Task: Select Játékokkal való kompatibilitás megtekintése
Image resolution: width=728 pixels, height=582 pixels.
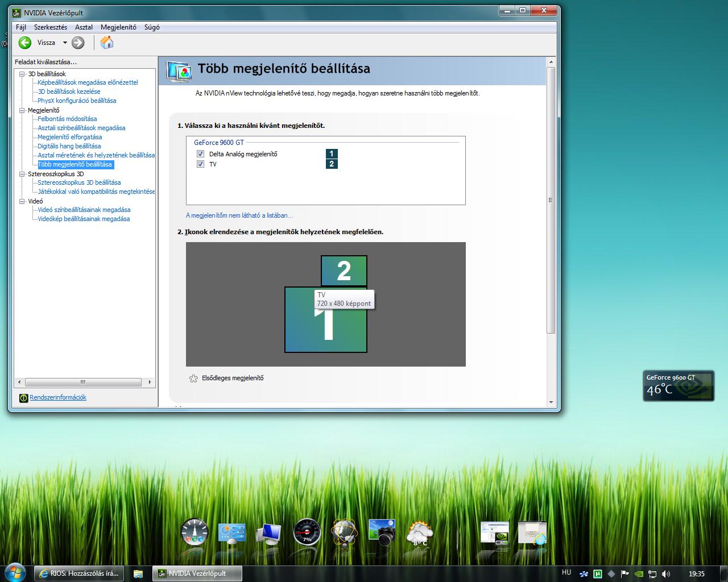Action: (x=96, y=192)
